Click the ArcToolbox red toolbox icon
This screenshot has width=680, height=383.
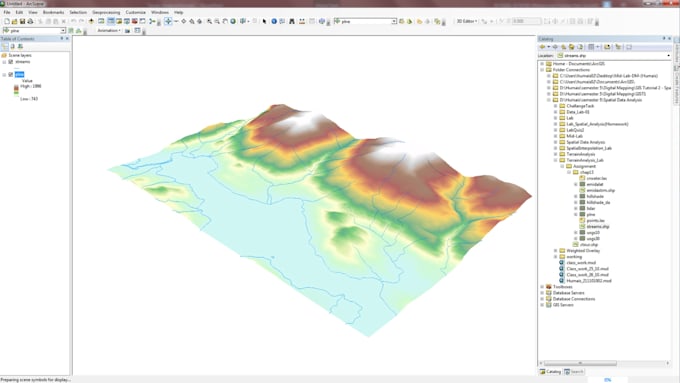134,21
